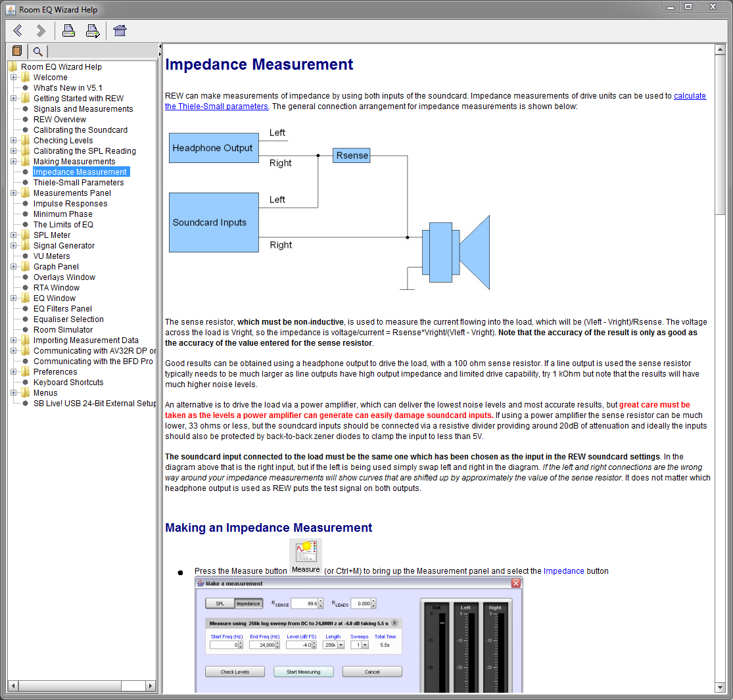Screen dimensions: 733x700
Task: Click the contents tree horizontal scrollbar thumb
Action: click(70, 686)
